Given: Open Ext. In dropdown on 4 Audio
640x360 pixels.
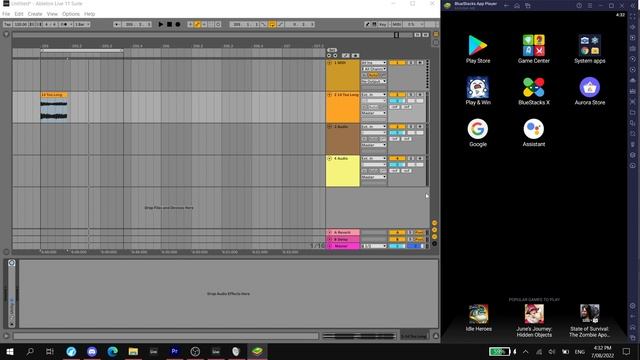Looking at the screenshot, I should pyautogui.click(x=374, y=158).
